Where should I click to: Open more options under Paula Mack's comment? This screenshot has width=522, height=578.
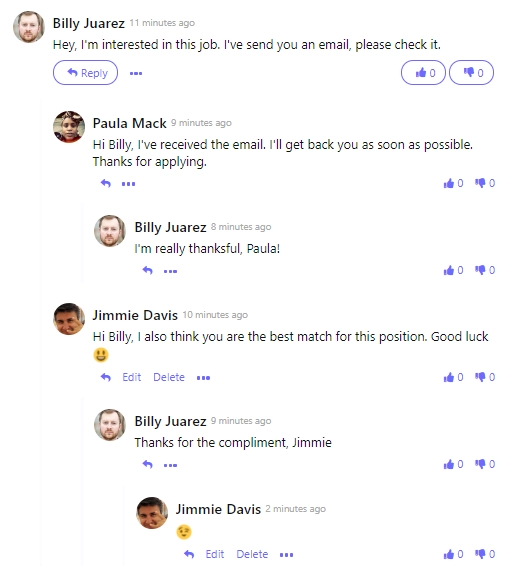click(x=128, y=184)
